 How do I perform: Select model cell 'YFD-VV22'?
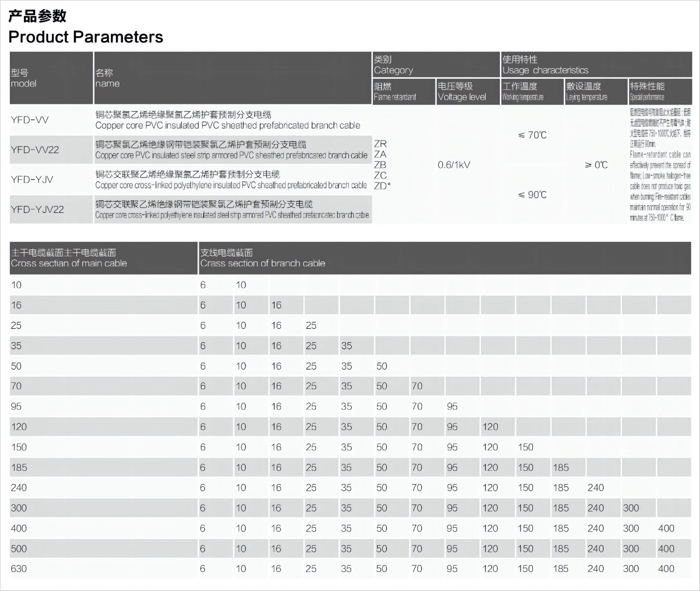tap(51, 150)
